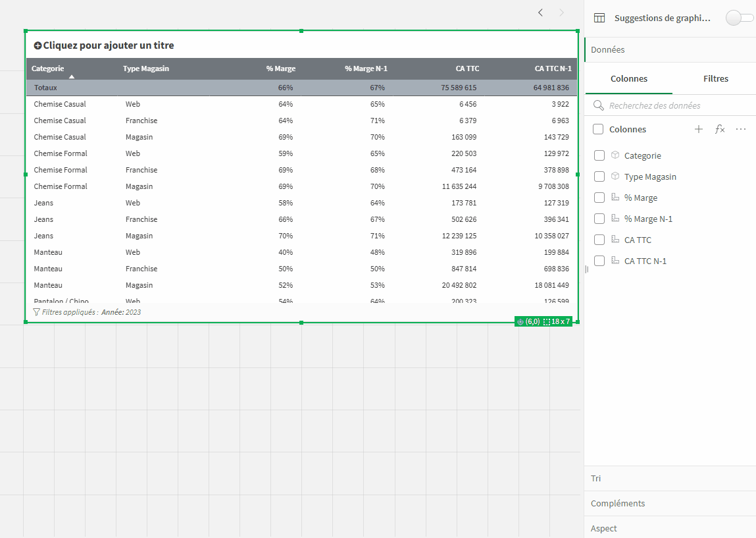Viewport: 756px width, 538px height.
Task: Click Franchise in the Chemise Formal row
Action: [x=141, y=170]
